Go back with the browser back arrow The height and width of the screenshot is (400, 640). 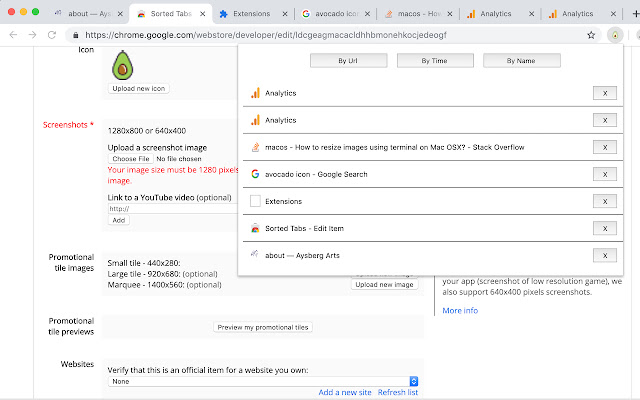13,35
